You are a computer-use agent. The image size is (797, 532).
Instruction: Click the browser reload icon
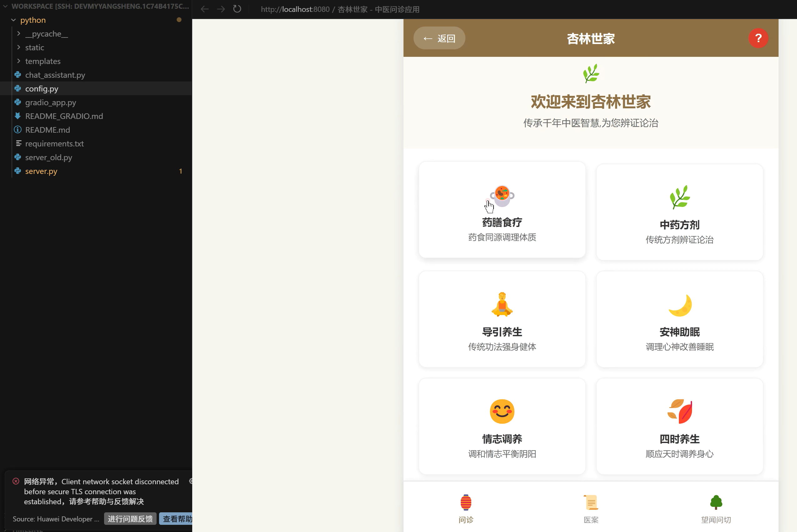237,9
